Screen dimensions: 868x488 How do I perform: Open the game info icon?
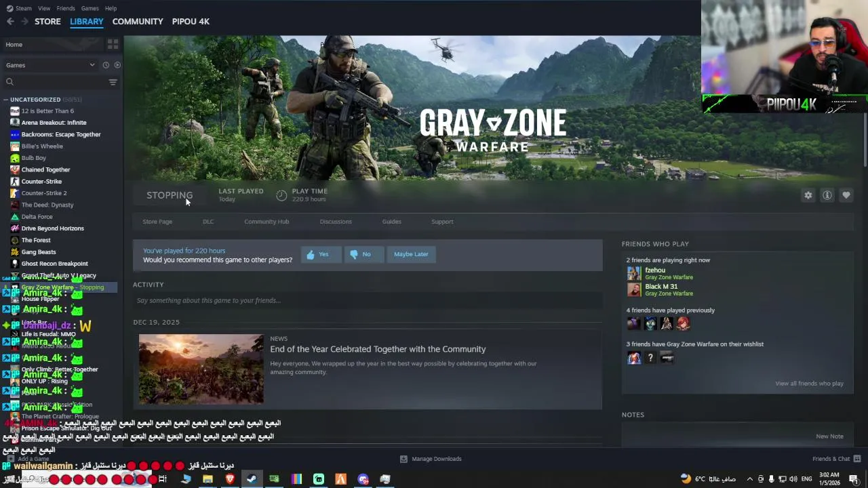[x=827, y=195]
